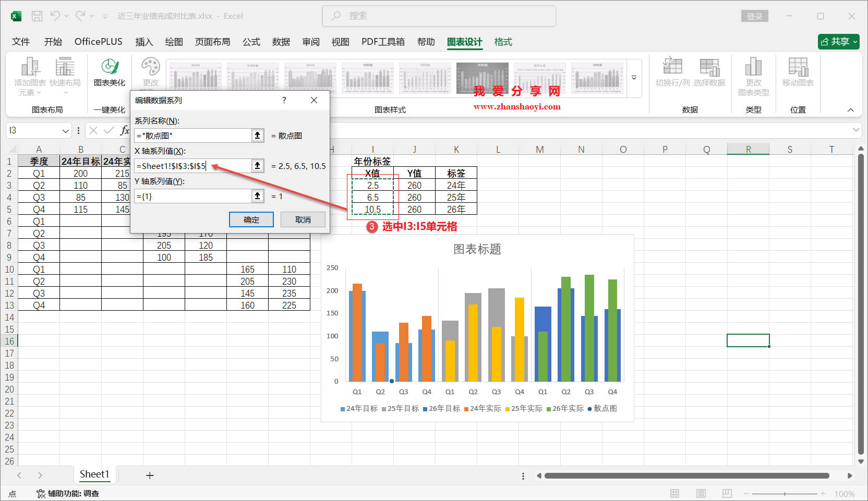
Task: Open the Redo history dropdown arrow
Action: click(92, 16)
